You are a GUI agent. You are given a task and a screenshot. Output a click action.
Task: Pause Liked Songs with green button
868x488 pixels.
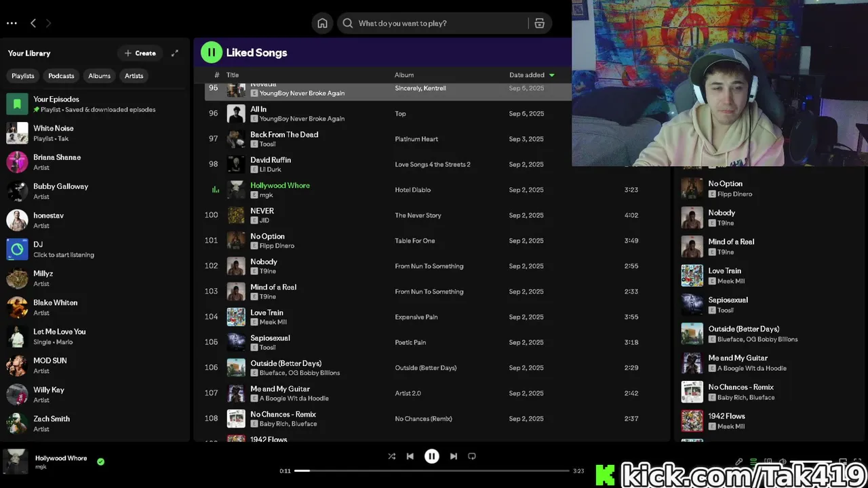point(212,52)
